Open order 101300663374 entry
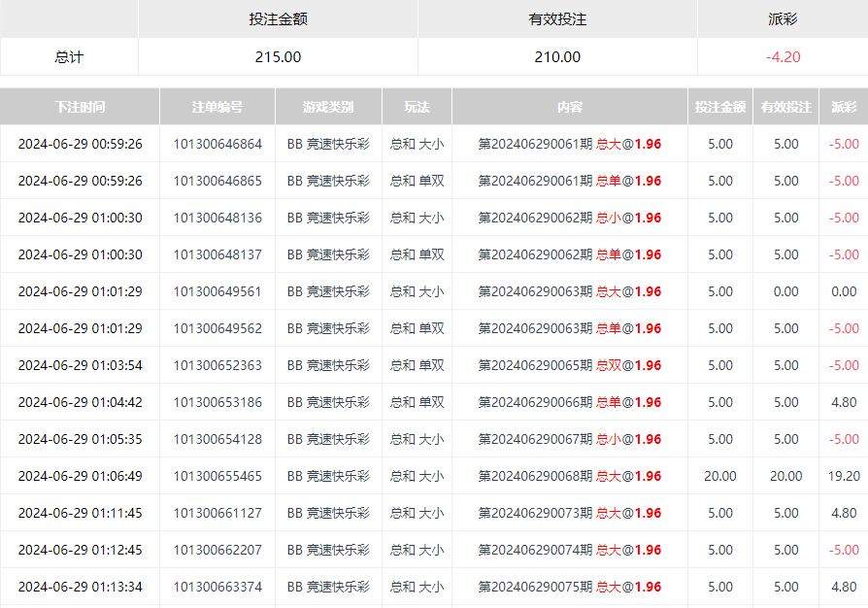Viewport: 868px width, 608px height. pyautogui.click(x=217, y=587)
